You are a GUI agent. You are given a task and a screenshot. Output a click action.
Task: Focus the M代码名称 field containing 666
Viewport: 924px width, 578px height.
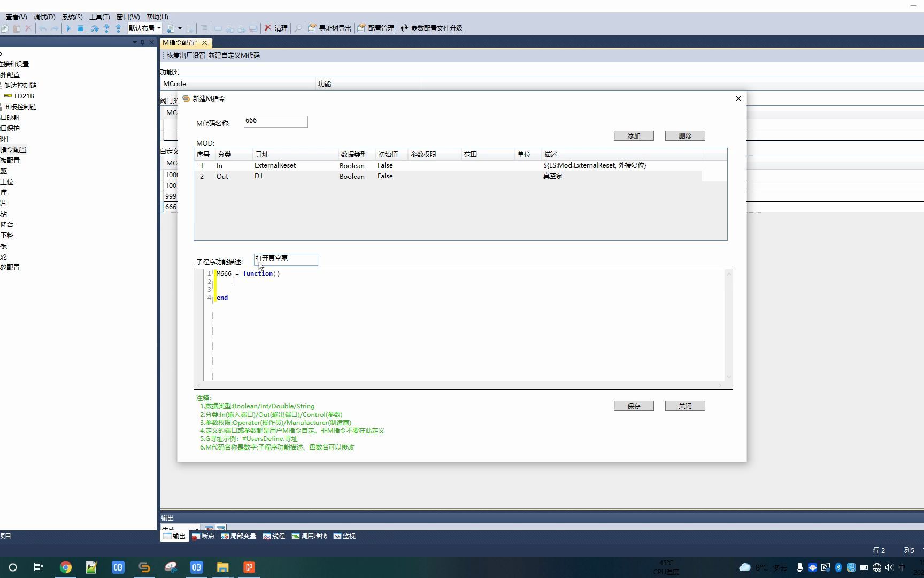275,121
